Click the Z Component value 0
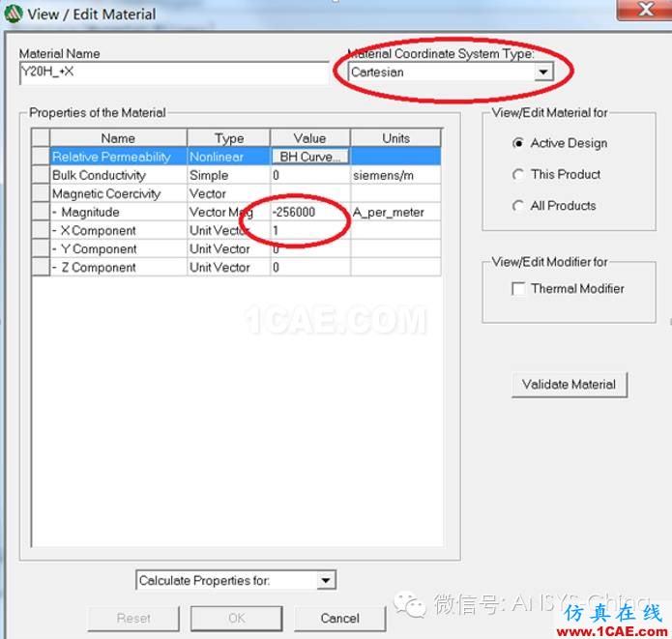Viewport: 672px width, 639px height. [309, 268]
